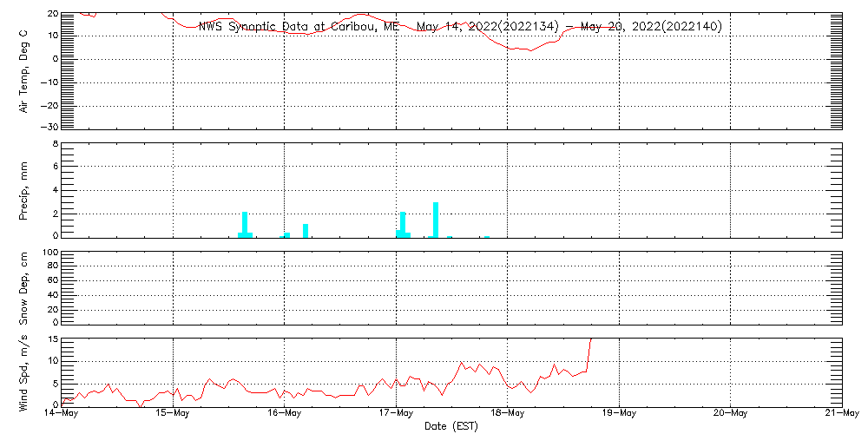The image size is (868, 434).
Task: Select the 19-May date tick label
Action: [619, 414]
